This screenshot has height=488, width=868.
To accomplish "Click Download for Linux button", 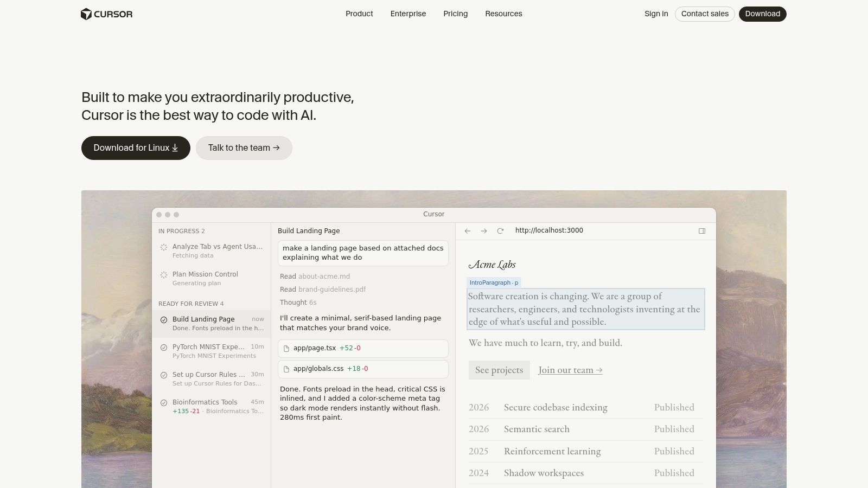I will pyautogui.click(x=136, y=148).
